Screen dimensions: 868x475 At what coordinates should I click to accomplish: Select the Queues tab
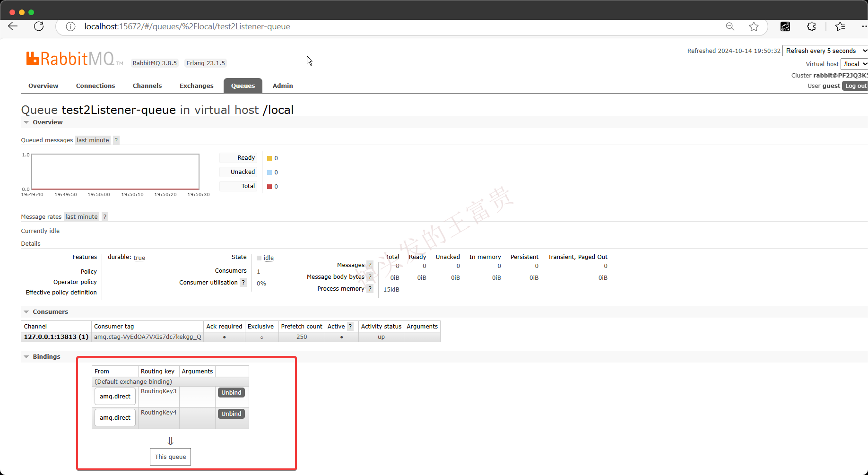click(243, 86)
